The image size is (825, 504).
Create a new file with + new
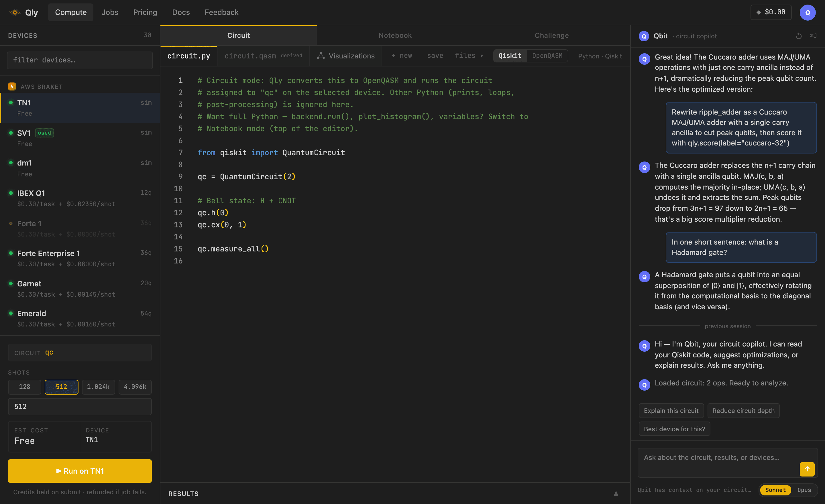(401, 56)
